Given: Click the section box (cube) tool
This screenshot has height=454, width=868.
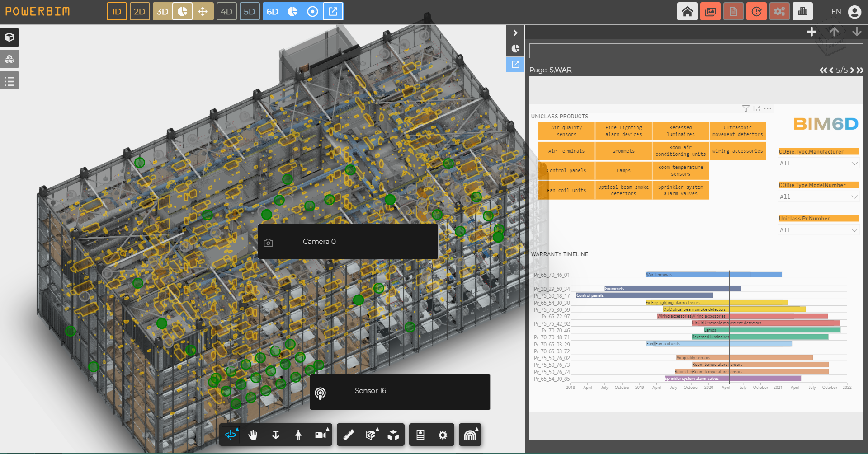Looking at the screenshot, I should click(393, 435).
